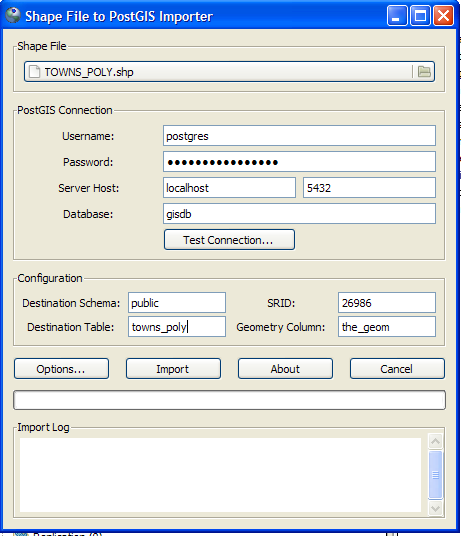
Task: Open the shape file browse folder icon
Action: 424,71
